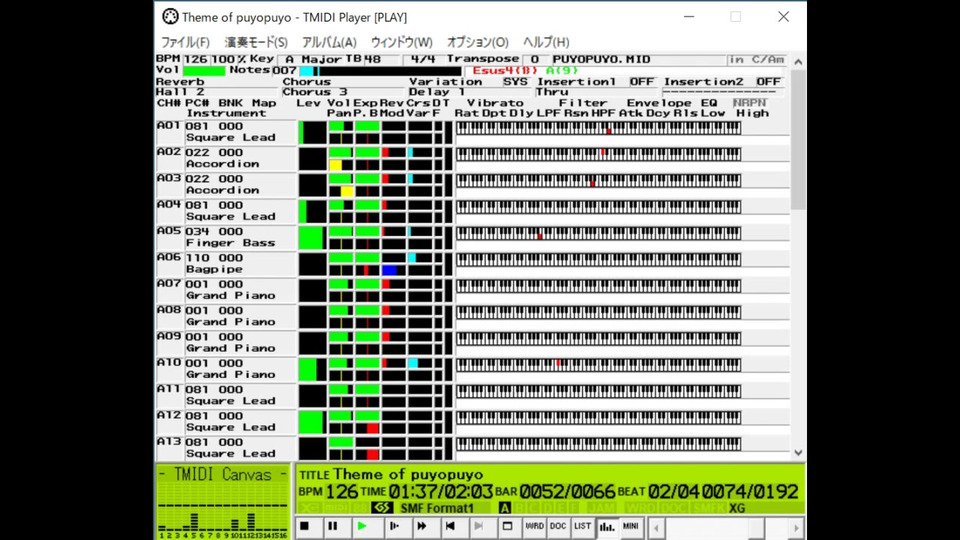Click the Key value A Major
Screen dimensions: 960x540
tap(313, 59)
